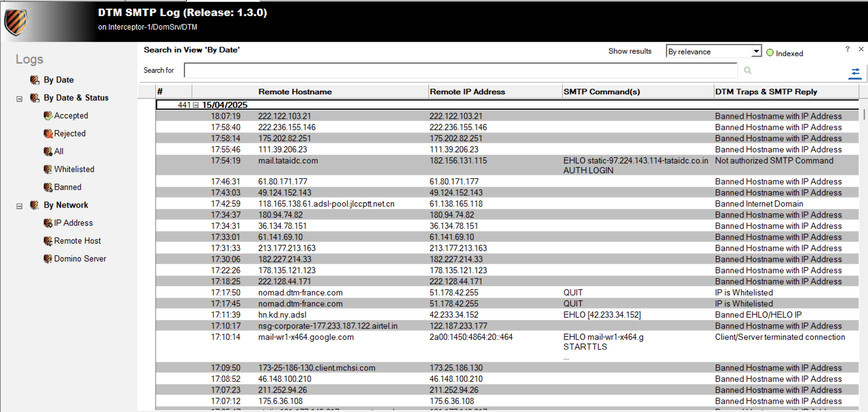The height and width of the screenshot is (412, 868).
Task: Click inside the Search for field
Action: pyautogui.click(x=460, y=70)
